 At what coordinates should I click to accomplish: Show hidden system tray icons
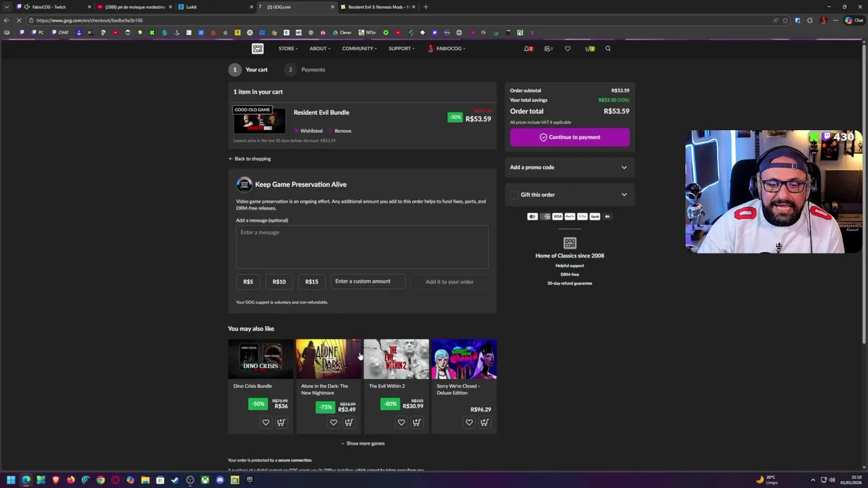pyautogui.click(x=813, y=480)
